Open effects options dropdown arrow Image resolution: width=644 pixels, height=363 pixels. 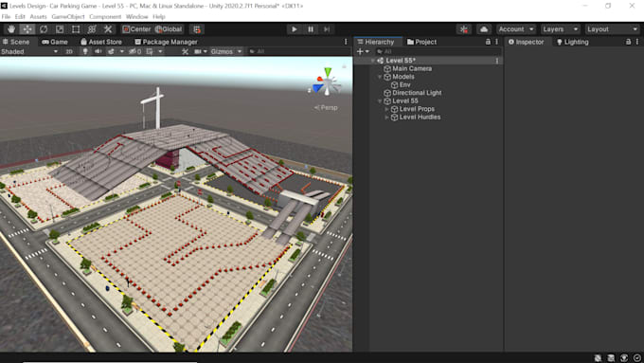(x=121, y=51)
